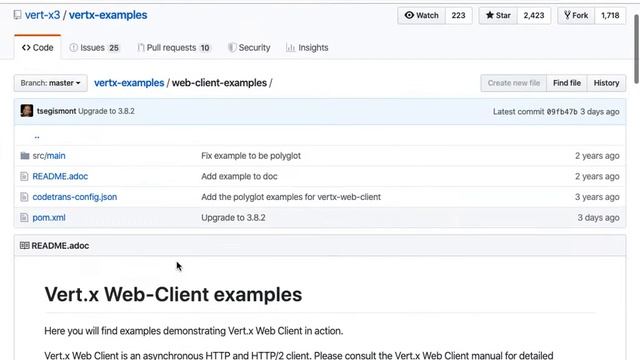This screenshot has width=640, height=360.
Task: Click the file icon for pom.xml
Action: click(x=24, y=218)
